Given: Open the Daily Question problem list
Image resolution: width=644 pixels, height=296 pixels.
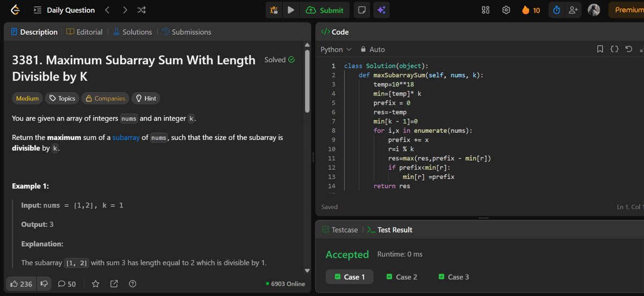Looking at the screenshot, I should click(x=64, y=10).
